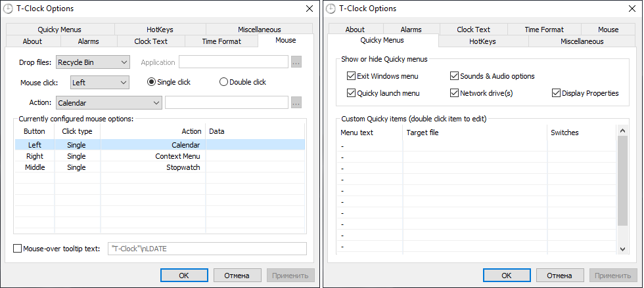644x288 pixels.
Task: Select the Mouse tab in left window
Action: [285, 40]
